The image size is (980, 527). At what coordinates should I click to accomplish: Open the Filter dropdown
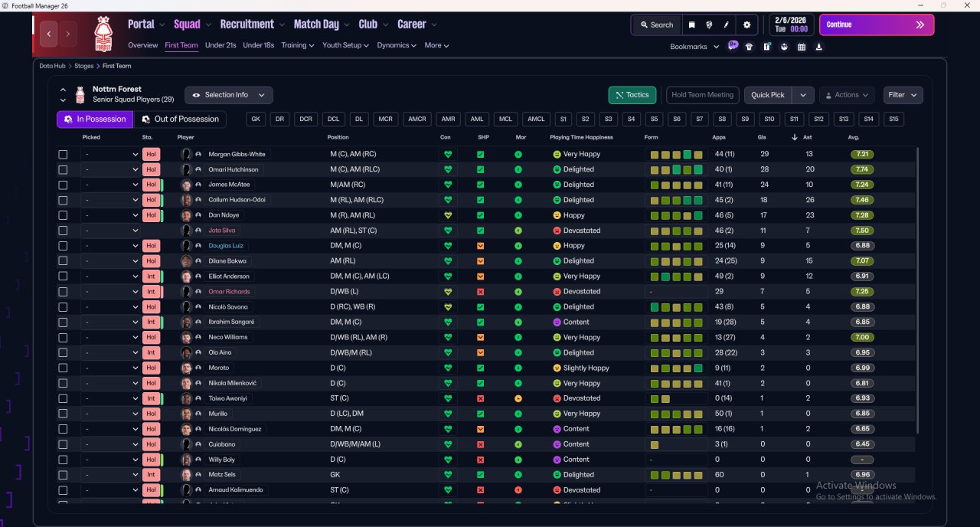click(x=903, y=95)
